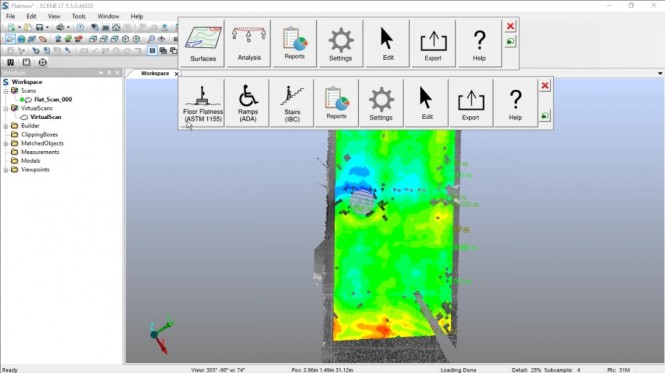Image resolution: width=665 pixels, height=373 pixels.
Task: Open the Window menu
Action: [108, 16]
